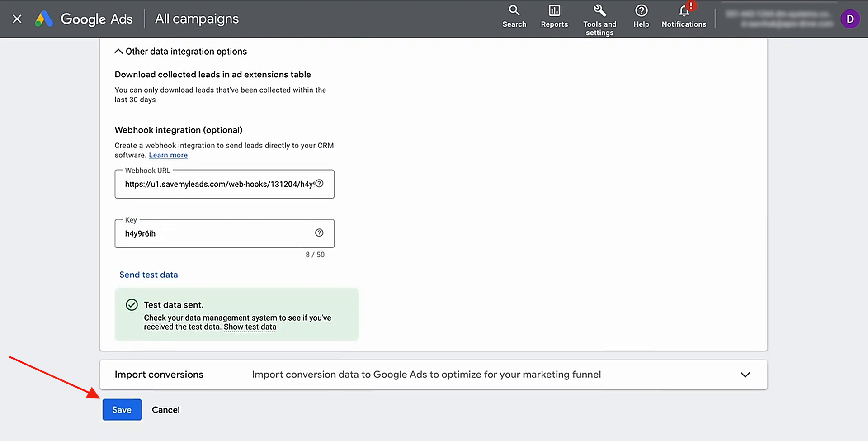Click into the Key field
This screenshot has width=868, height=441.
224,233
